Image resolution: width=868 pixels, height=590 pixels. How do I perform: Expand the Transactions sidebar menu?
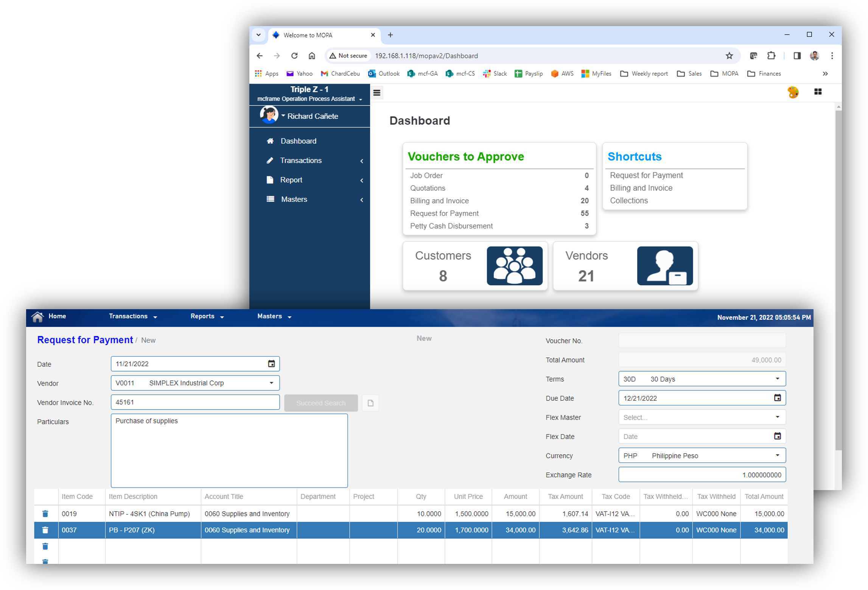coord(310,160)
